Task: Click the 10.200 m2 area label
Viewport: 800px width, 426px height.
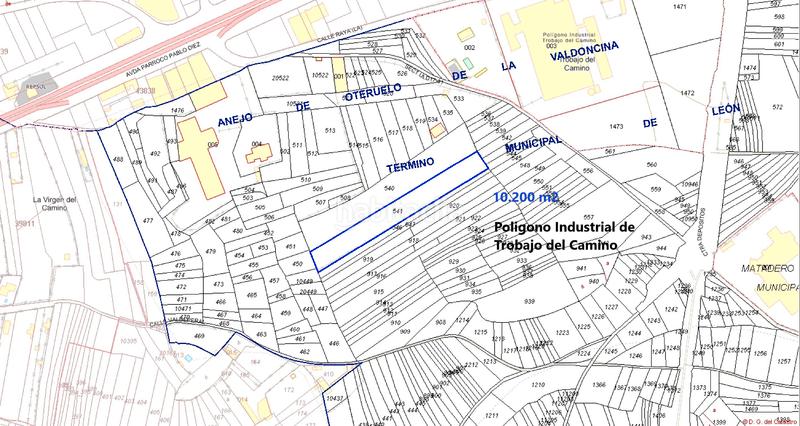Action: pyautogui.click(x=528, y=199)
